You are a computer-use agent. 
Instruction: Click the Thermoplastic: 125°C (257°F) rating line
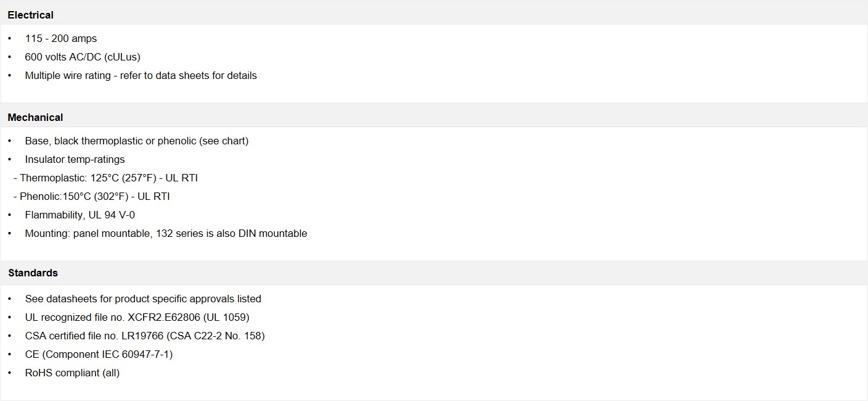(105, 178)
